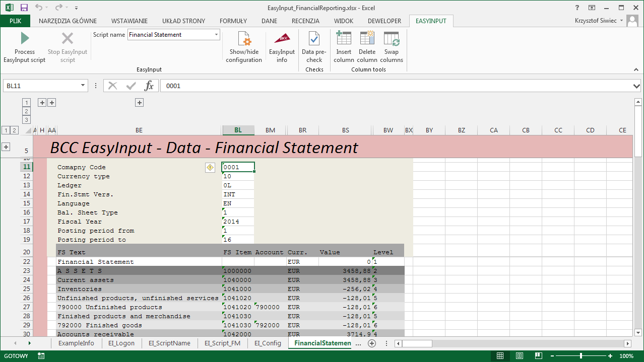Switch to the NARZĘDZIA GŁÓWNE tab
644x362 pixels.
68,21
